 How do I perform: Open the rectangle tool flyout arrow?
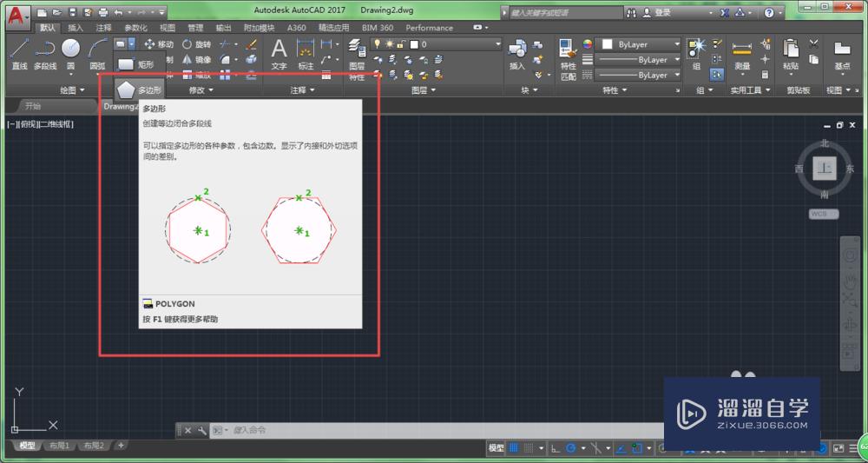131,43
